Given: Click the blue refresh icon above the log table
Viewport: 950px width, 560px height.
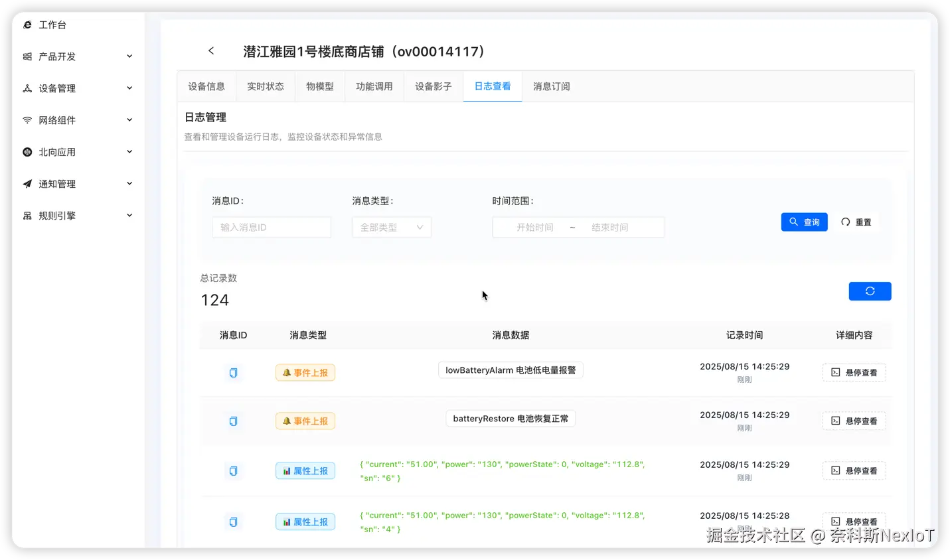Looking at the screenshot, I should [x=870, y=291].
